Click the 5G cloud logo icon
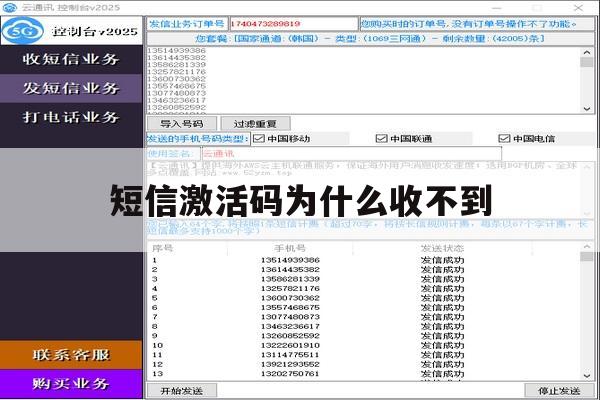600x400 pixels. point(23,31)
